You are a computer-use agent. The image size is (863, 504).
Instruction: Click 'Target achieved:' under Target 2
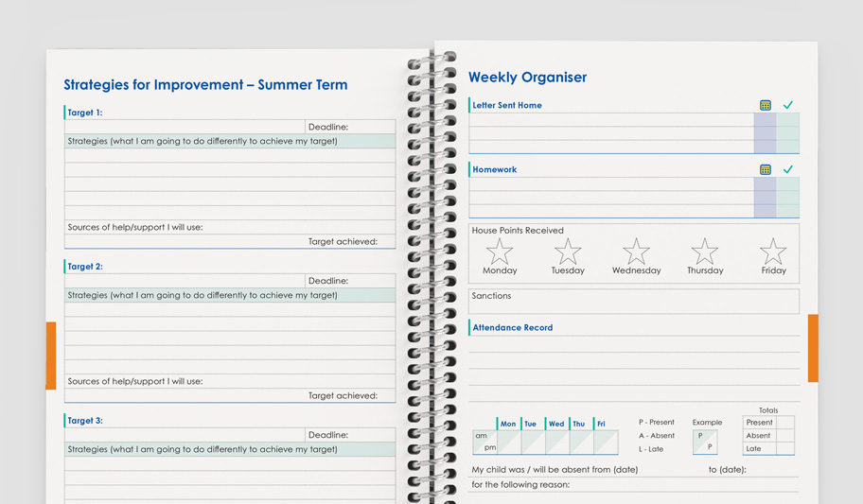click(x=343, y=395)
